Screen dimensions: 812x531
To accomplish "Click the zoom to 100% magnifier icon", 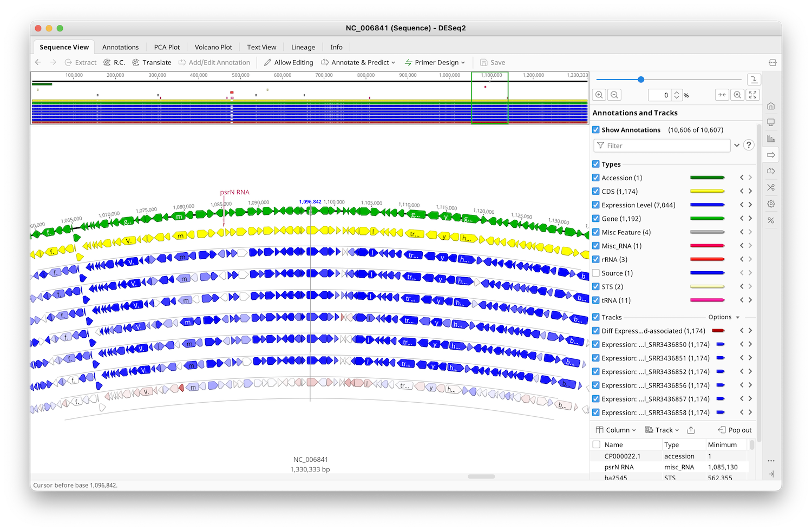I will 737,95.
